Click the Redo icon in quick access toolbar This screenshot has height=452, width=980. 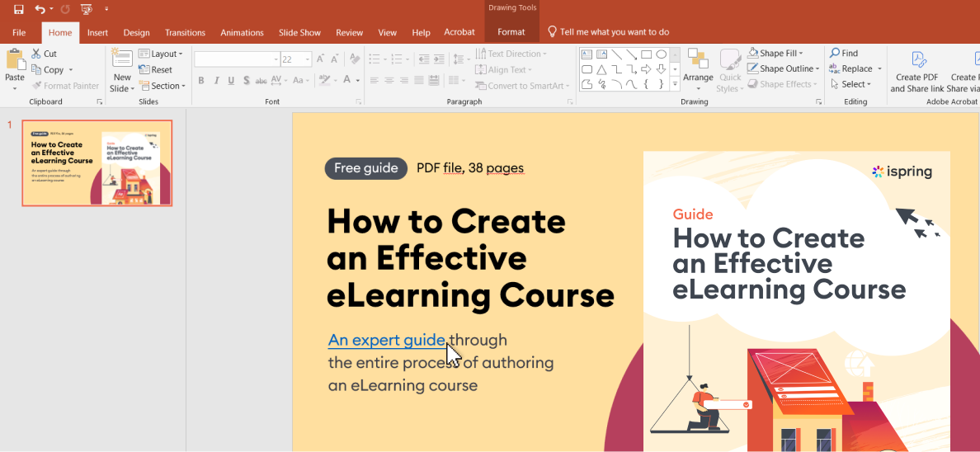[x=66, y=9]
